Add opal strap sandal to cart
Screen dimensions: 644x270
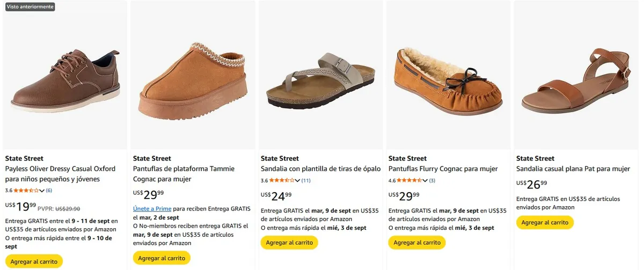(x=289, y=243)
